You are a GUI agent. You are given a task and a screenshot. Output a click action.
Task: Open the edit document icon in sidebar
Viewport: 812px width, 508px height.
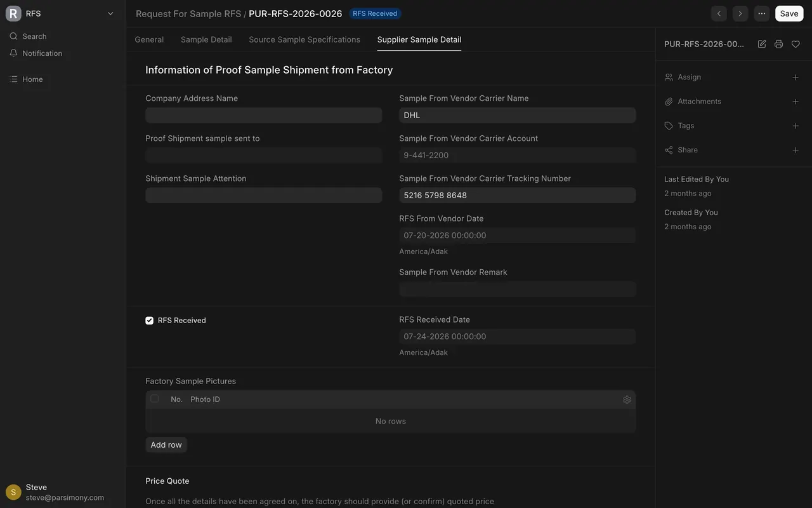coord(762,44)
